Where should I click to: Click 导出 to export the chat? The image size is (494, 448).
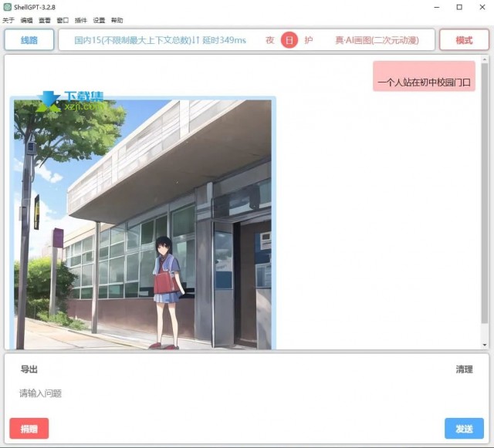[x=29, y=369]
